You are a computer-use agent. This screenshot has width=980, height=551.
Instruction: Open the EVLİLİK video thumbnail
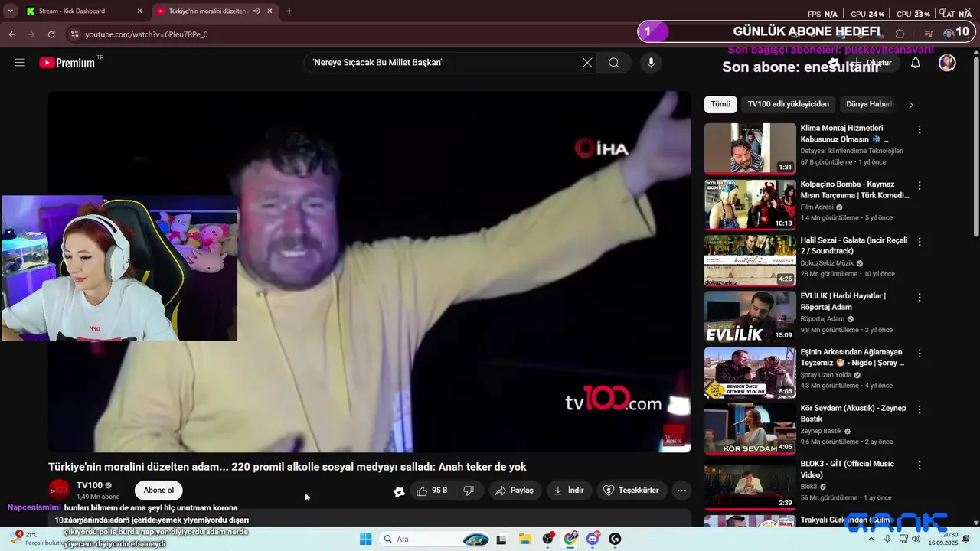pos(750,316)
